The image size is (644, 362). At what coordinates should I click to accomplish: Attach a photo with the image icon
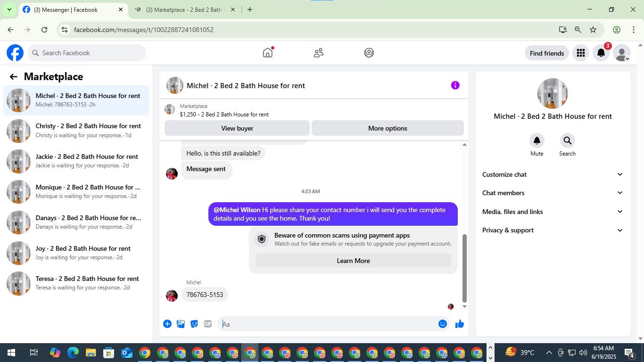[x=181, y=324]
